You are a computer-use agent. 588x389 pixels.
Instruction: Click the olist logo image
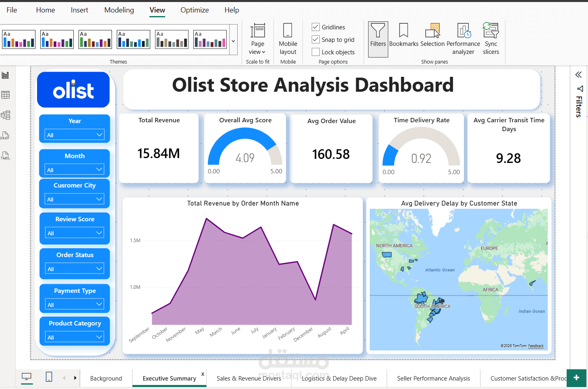coord(73,90)
